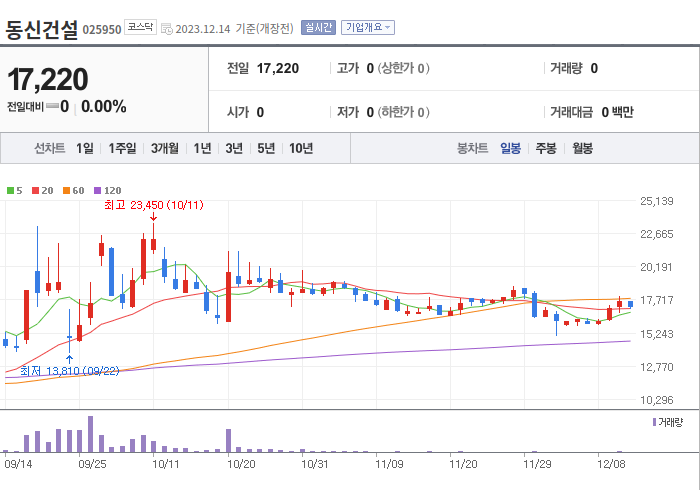Click the 12/08 date axis label

coord(611,464)
